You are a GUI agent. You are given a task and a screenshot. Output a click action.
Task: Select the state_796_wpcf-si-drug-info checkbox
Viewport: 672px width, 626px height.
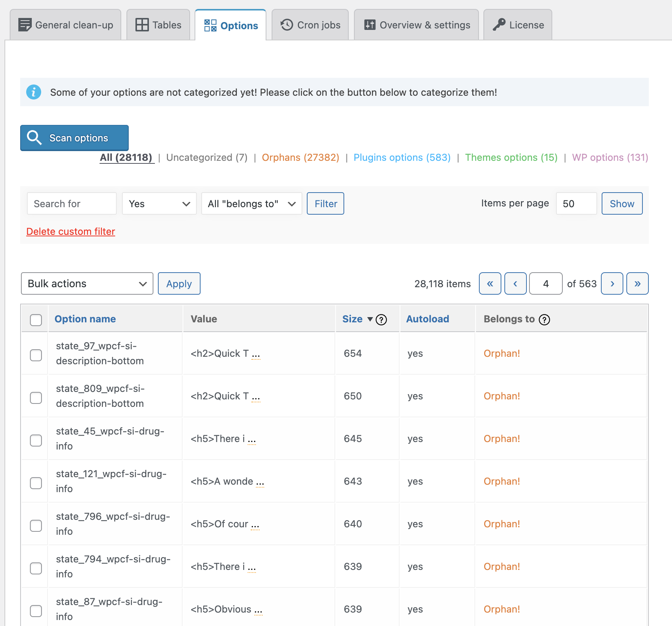click(36, 525)
